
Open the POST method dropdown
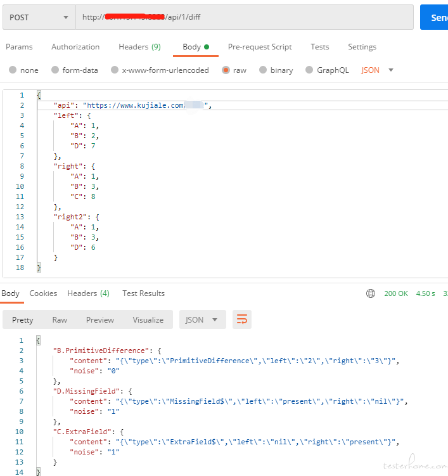click(39, 17)
